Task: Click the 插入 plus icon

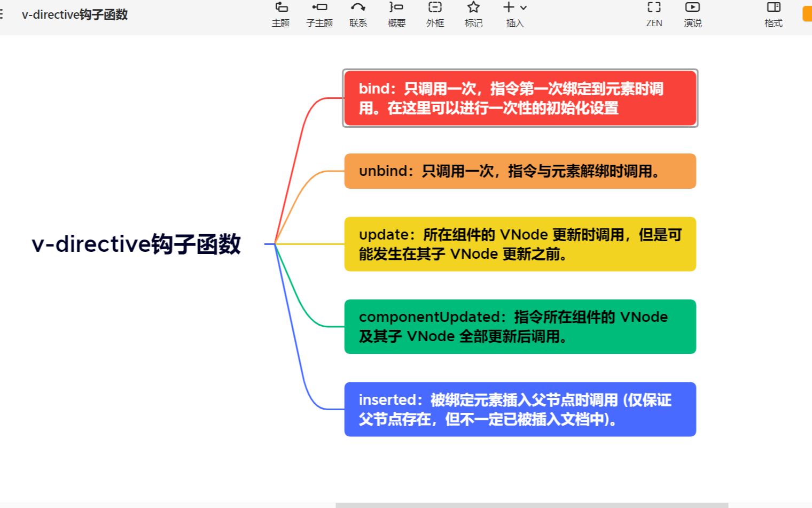Action: point(509,7)
